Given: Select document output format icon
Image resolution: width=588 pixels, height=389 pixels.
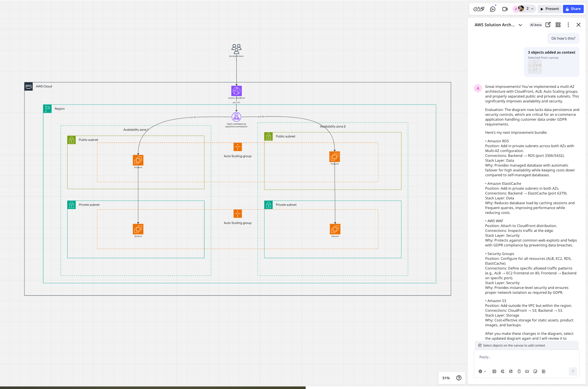Looking at the screenshot, I should [x=544, y=371].
